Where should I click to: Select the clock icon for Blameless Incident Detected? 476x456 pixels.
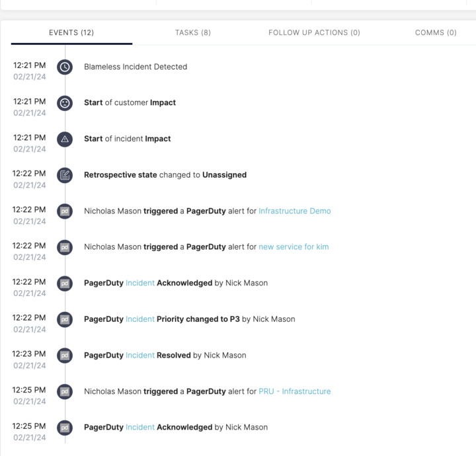[x=65, y=67]
